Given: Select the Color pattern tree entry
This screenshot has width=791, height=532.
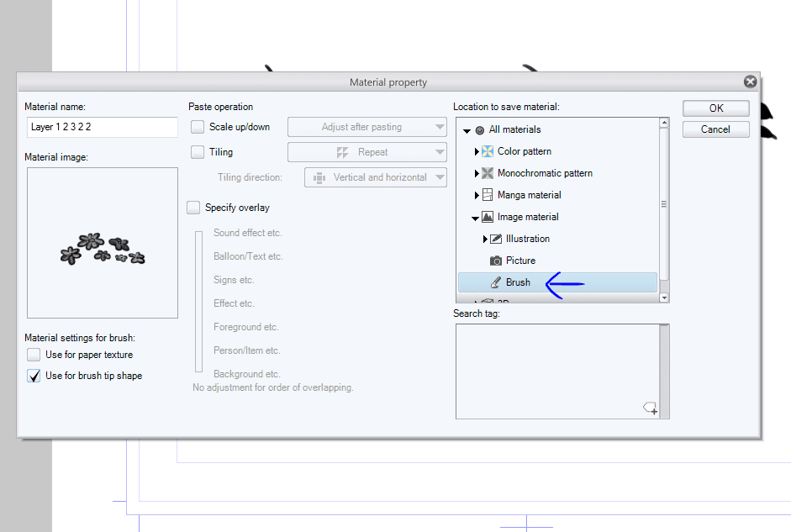Looking at the screenshot, I should click(557, 151).
